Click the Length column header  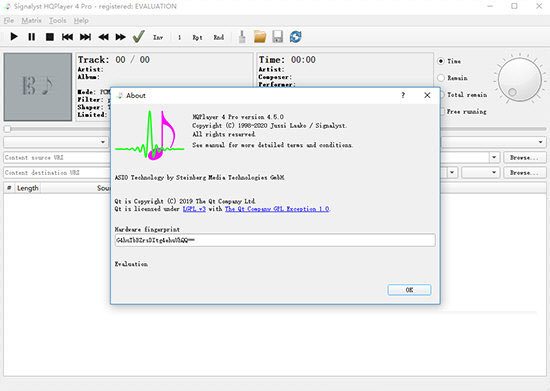click(28, 188)
